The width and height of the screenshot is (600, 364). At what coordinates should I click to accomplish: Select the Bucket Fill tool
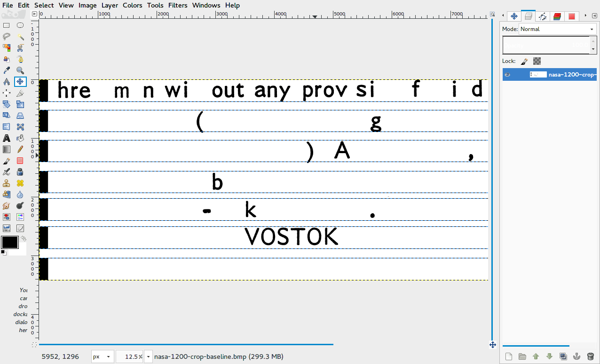(x=20, y=138)
